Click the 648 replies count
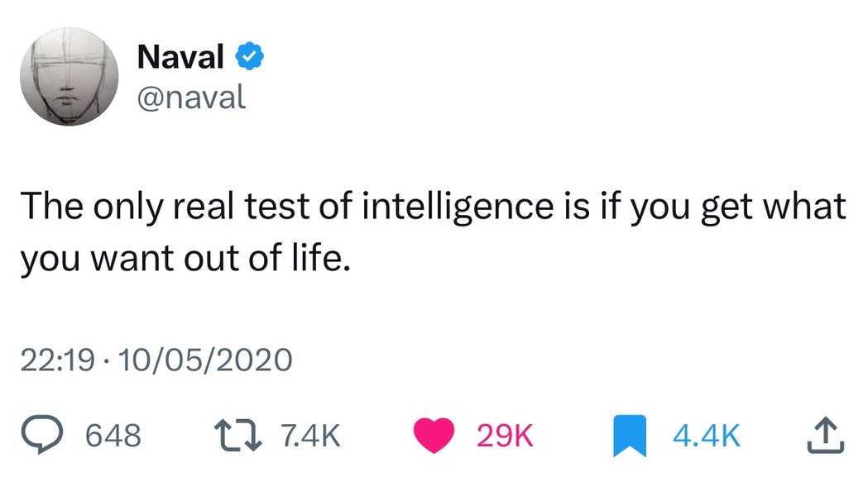Viewport: 868px width, 496px height. (113, 435)
